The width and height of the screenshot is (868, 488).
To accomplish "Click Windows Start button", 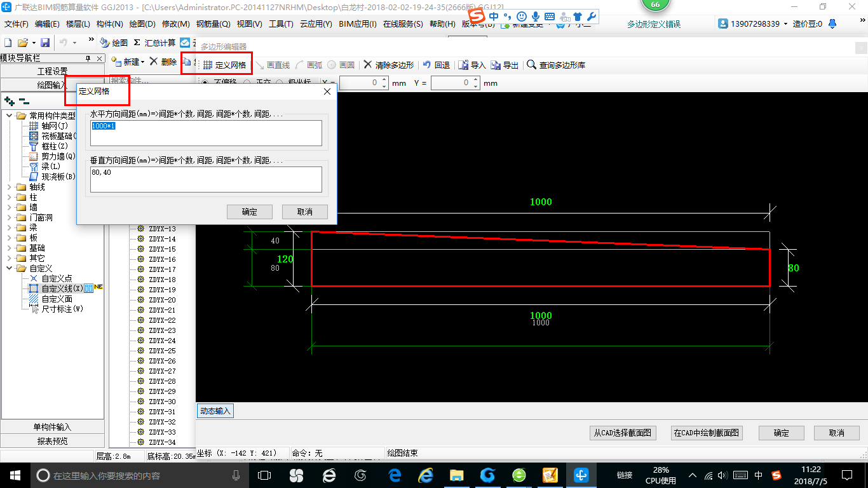I will click(x=14, y=475).
